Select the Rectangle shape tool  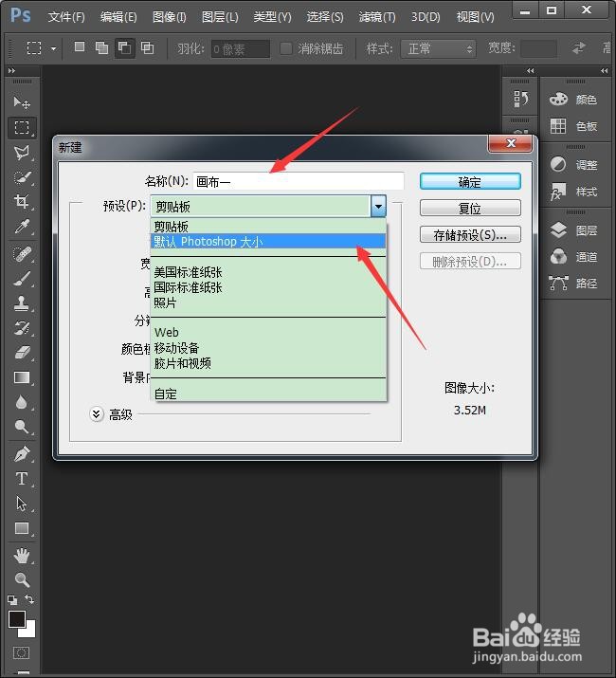pyautogui.click(x=22, y=528)
